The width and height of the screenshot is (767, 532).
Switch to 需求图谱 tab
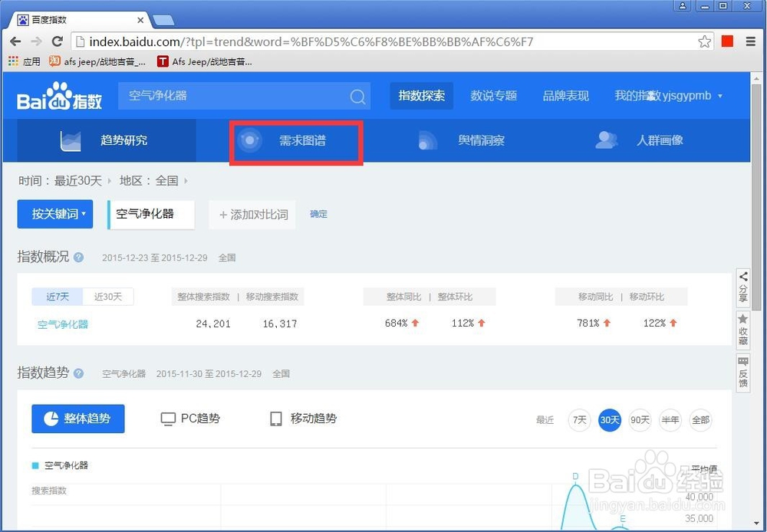point(296,143)
